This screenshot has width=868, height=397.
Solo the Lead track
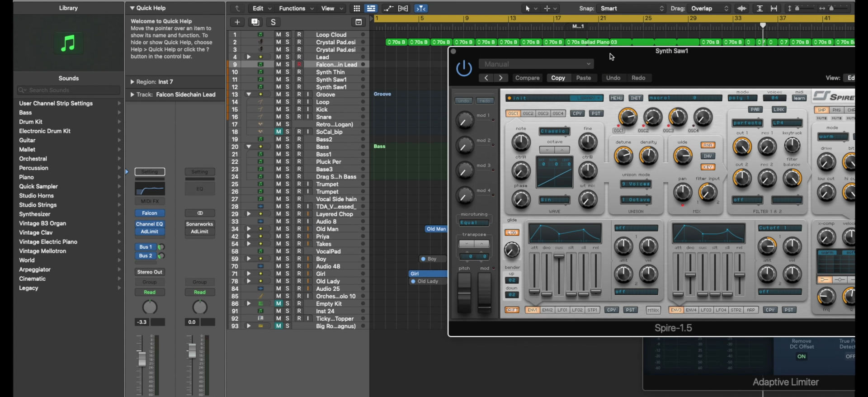[287, 57]
